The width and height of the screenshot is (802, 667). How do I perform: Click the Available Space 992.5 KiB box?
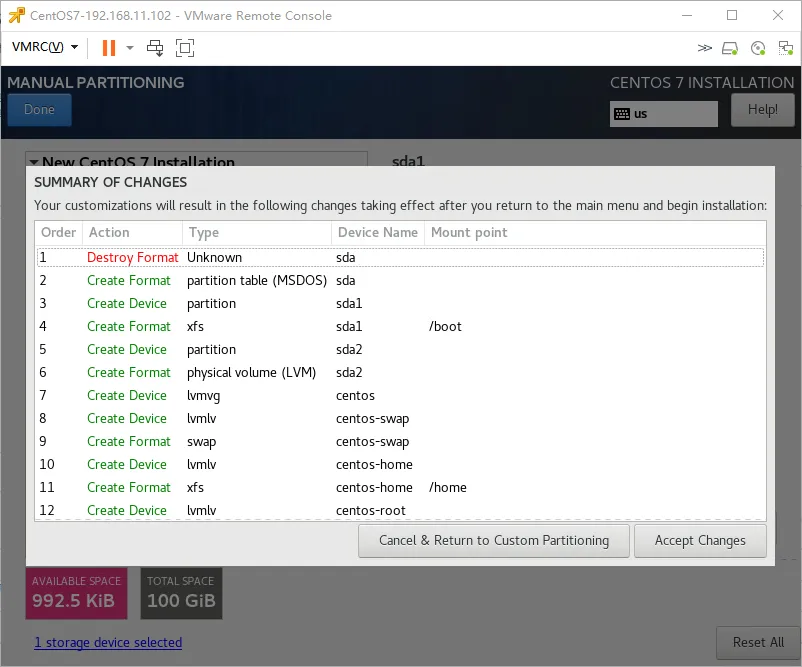[76, 593]
